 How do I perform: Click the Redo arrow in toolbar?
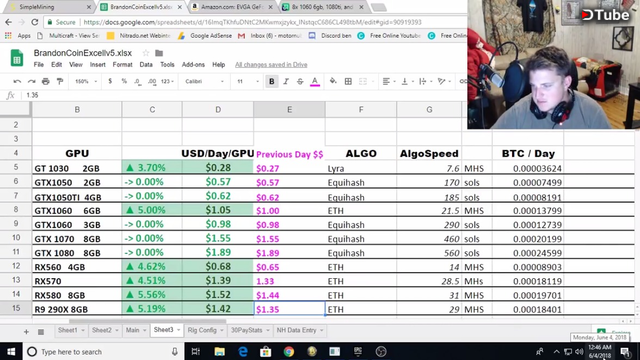pos(31,82)
